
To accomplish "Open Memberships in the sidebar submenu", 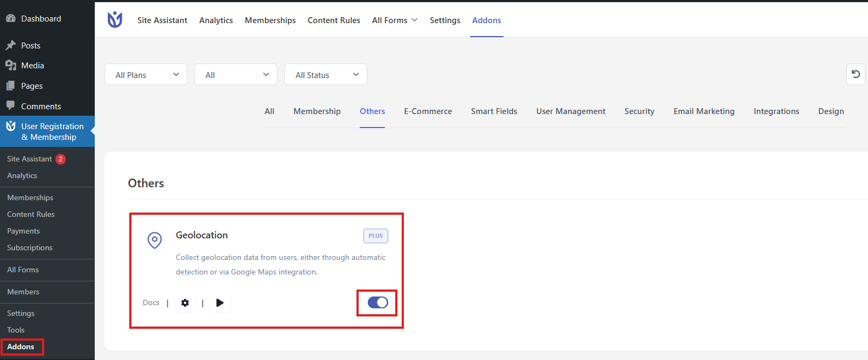I will click(30, 198).
